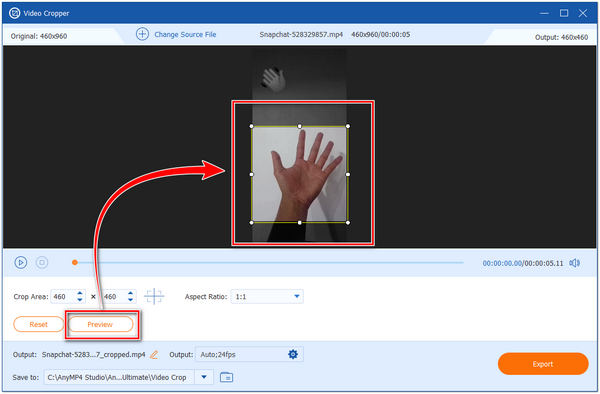
Task: Edit output file name with pencil icon
Action: tap(154, 355)
